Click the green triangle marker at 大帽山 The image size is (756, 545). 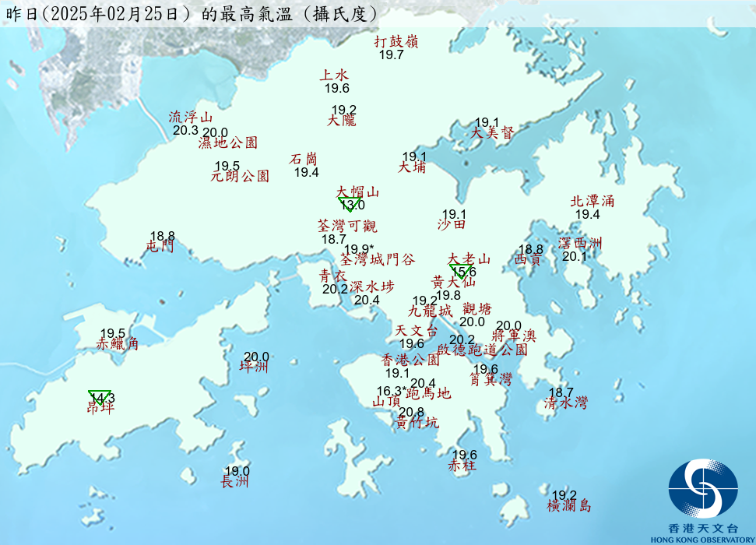(x=349, y=203)
